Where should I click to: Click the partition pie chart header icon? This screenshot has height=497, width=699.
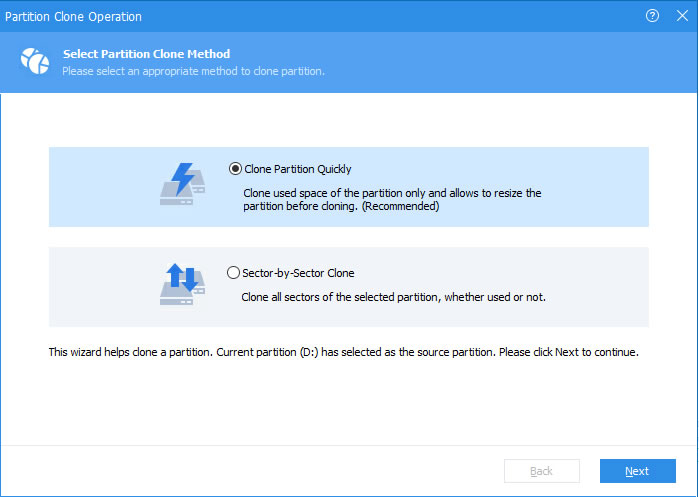tap(35, 61)
